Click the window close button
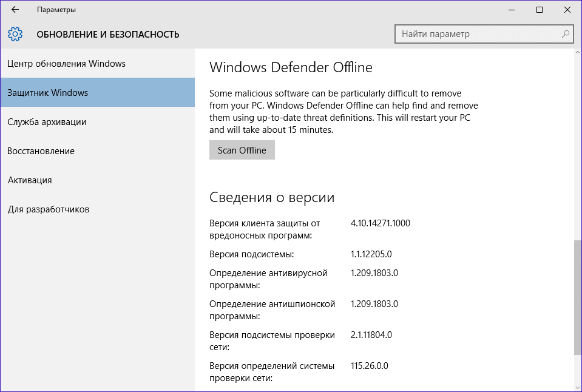Viewport: 582px width, 392px height. pos(567,10)
